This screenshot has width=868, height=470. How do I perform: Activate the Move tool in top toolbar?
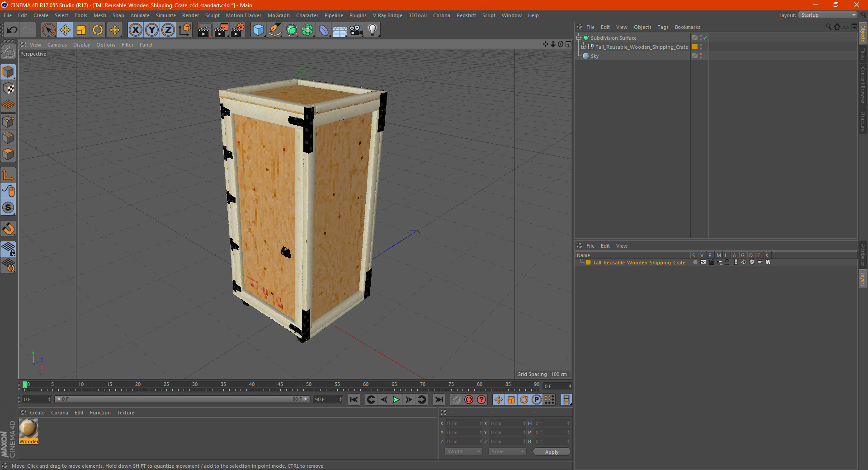click(x=65, y=30)
